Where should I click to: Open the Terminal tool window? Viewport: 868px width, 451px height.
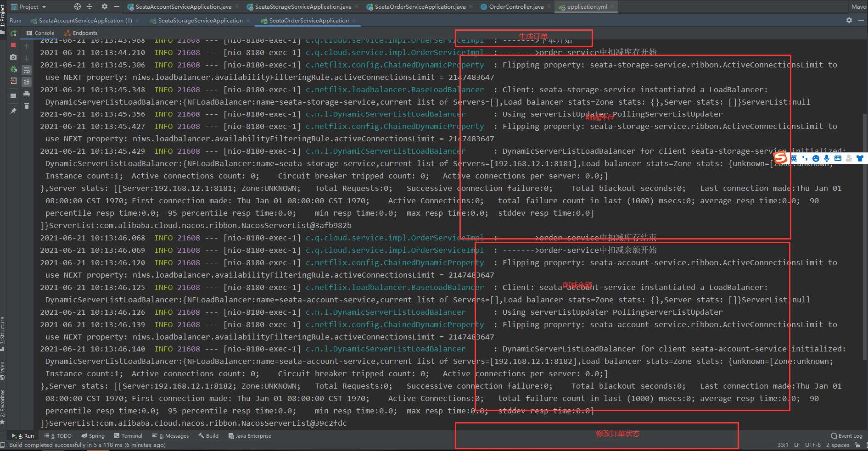[128, 436]
